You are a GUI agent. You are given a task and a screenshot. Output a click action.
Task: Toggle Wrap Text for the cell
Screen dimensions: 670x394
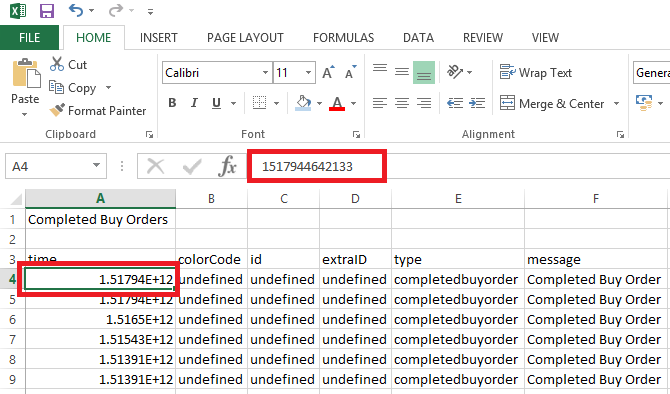(x=536, y=73)
